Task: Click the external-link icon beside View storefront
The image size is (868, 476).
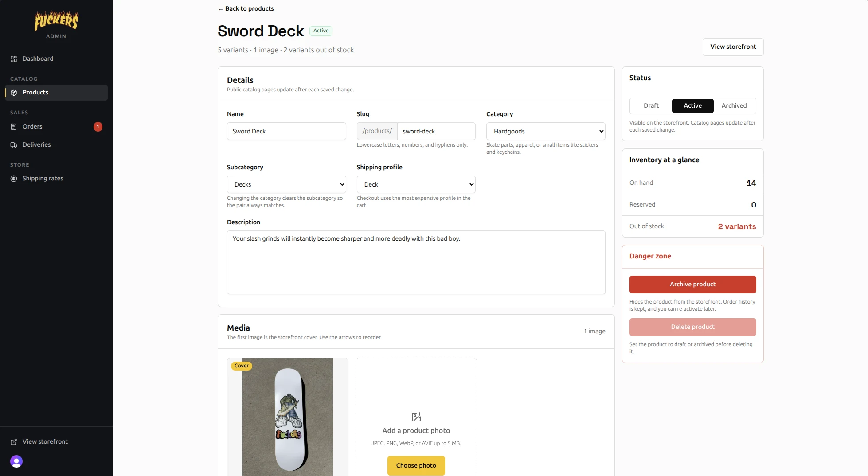Action: tap(14, 442)
